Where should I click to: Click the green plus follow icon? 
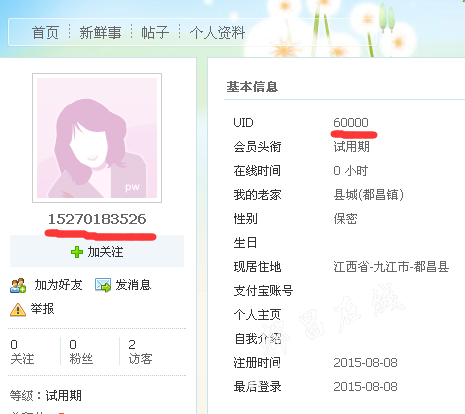pyautogui.click(x=77, y=252)
